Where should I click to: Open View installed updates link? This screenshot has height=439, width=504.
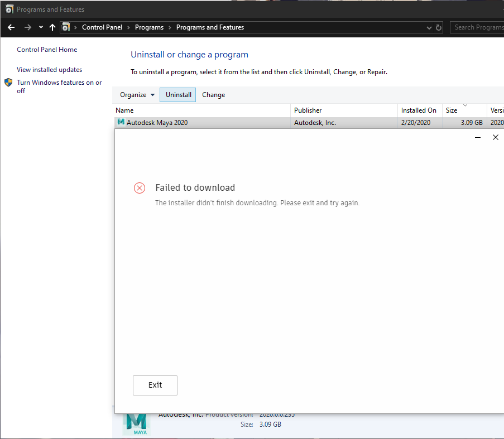(49, 70)
